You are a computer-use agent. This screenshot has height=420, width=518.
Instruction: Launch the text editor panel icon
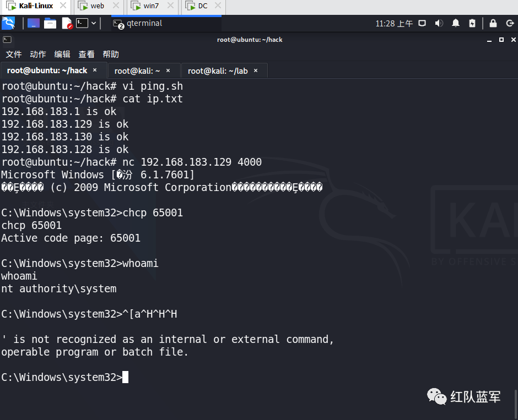pos(67,24)
